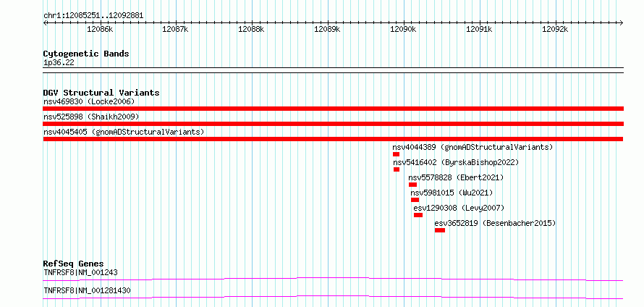Click the small red nsv5578828 bar
The width and height of the screenshot is (644, 307).
(412, 185)
